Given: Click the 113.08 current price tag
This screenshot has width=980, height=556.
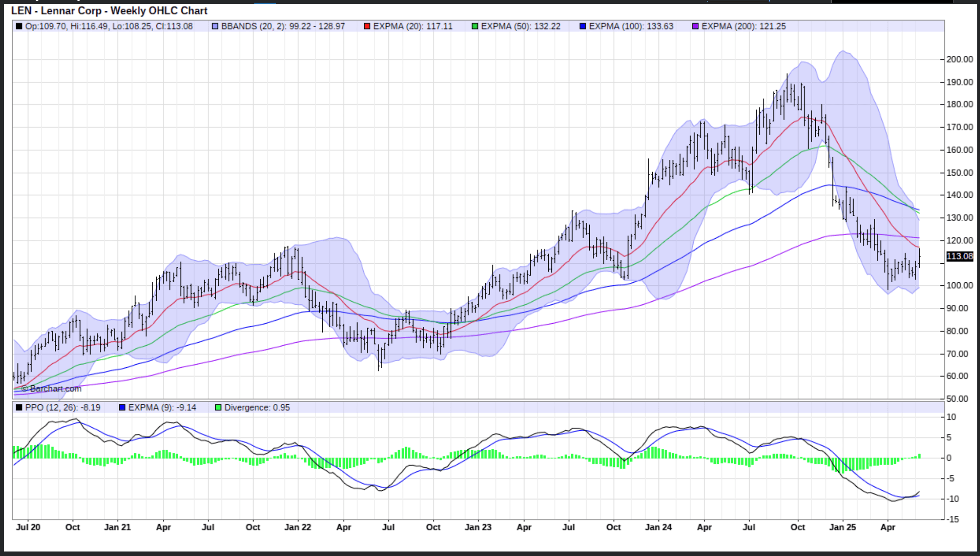Looking at the screenshot, I should 959,256.
